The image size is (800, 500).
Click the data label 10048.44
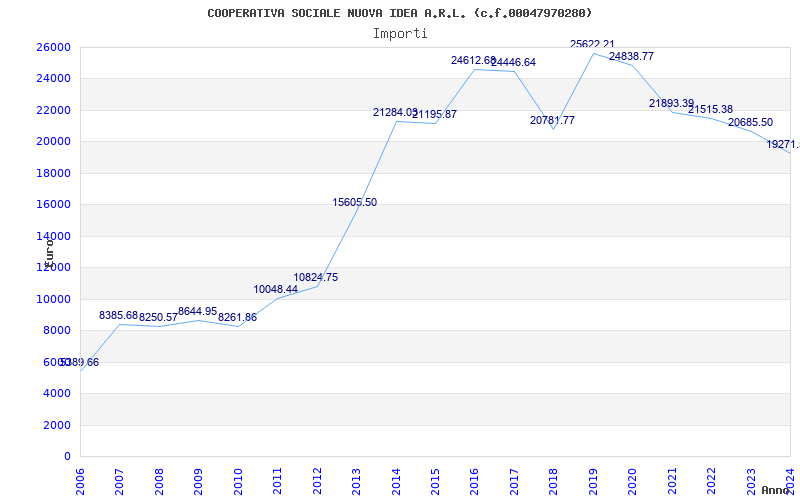[x=276, y=289]
